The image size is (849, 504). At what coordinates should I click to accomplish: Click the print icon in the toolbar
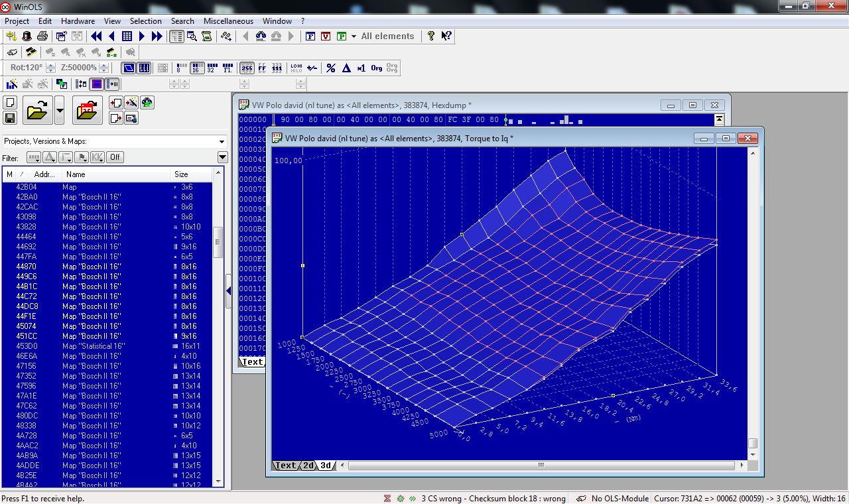pos(42,36)
